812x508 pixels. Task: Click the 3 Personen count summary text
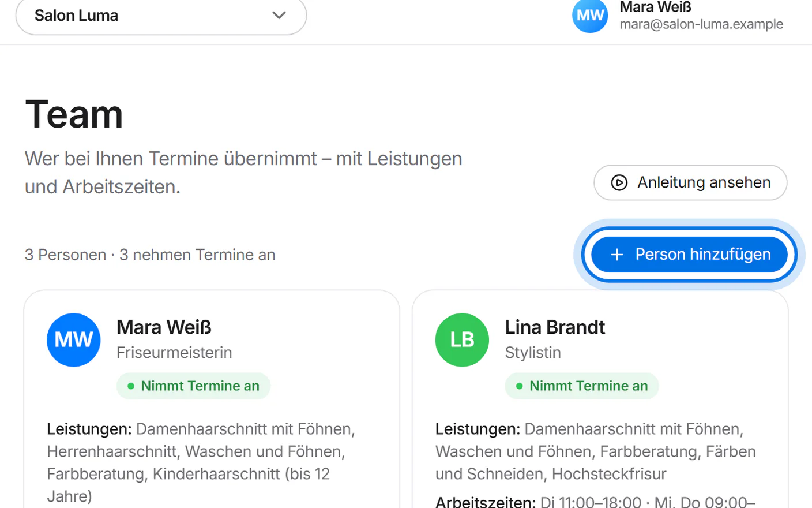pos(150,255)
